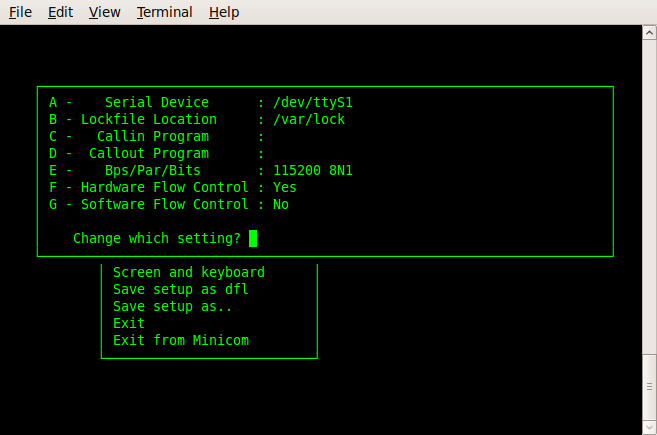Select Screen and keyboard menu entry

(189, 272)
